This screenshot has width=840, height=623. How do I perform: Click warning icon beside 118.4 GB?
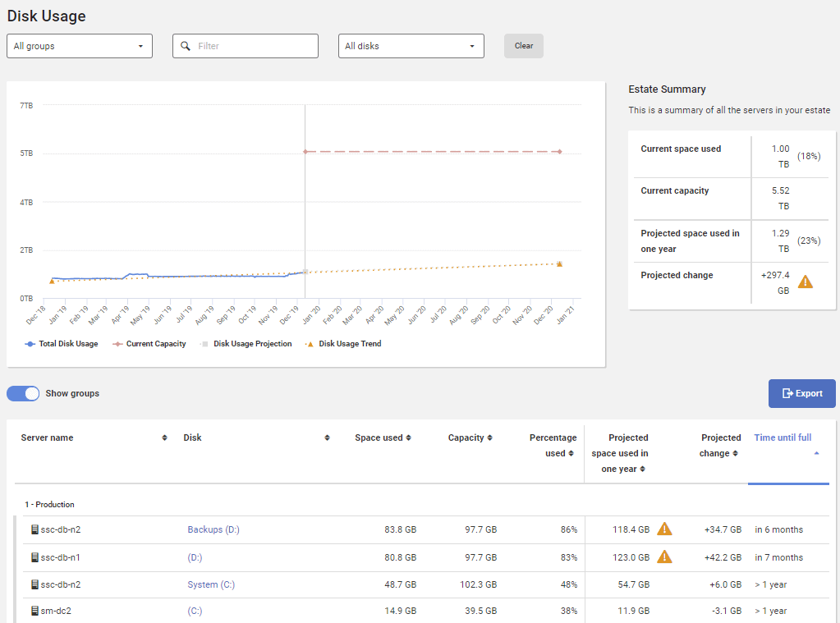tap(664, 529)
